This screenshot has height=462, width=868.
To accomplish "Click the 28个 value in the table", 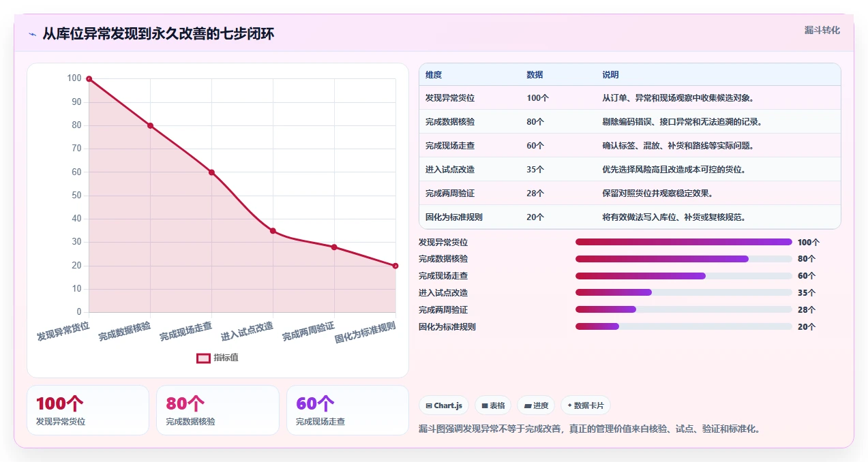I will pyautogui.click(x=535, y=194).
